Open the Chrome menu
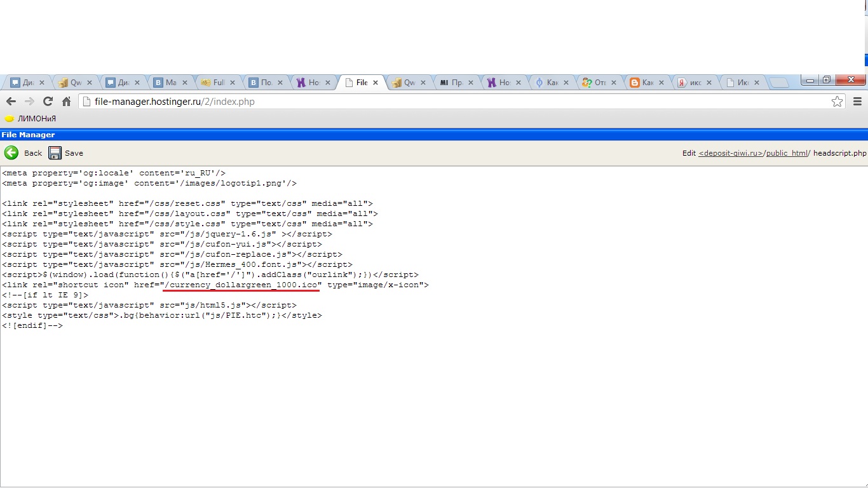 pos(857,102)
